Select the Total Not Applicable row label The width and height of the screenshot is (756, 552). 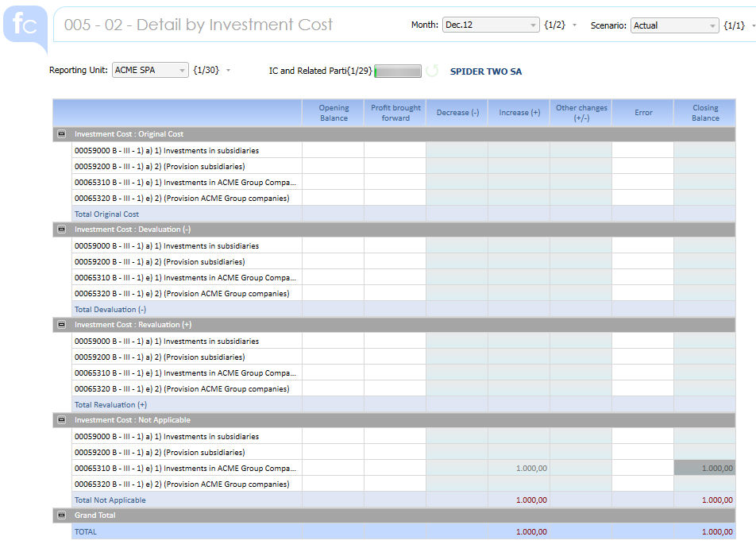tap(110, 500)
